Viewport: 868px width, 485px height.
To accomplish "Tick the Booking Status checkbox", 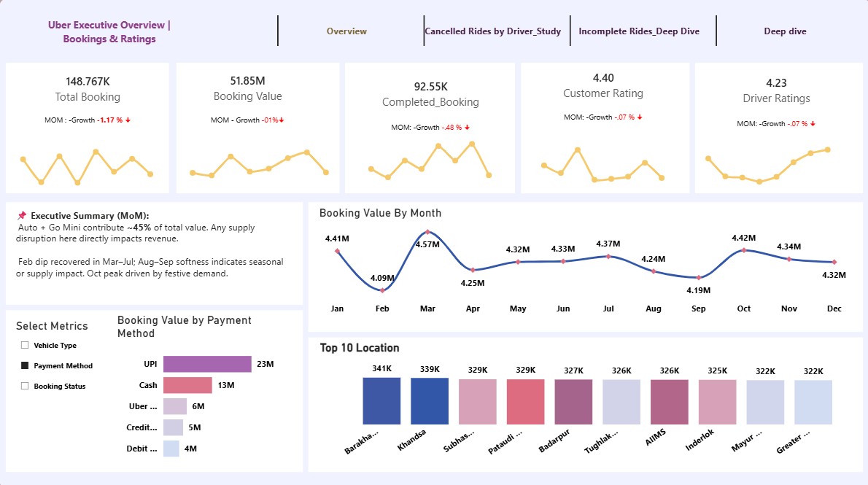I will point(24,386).
